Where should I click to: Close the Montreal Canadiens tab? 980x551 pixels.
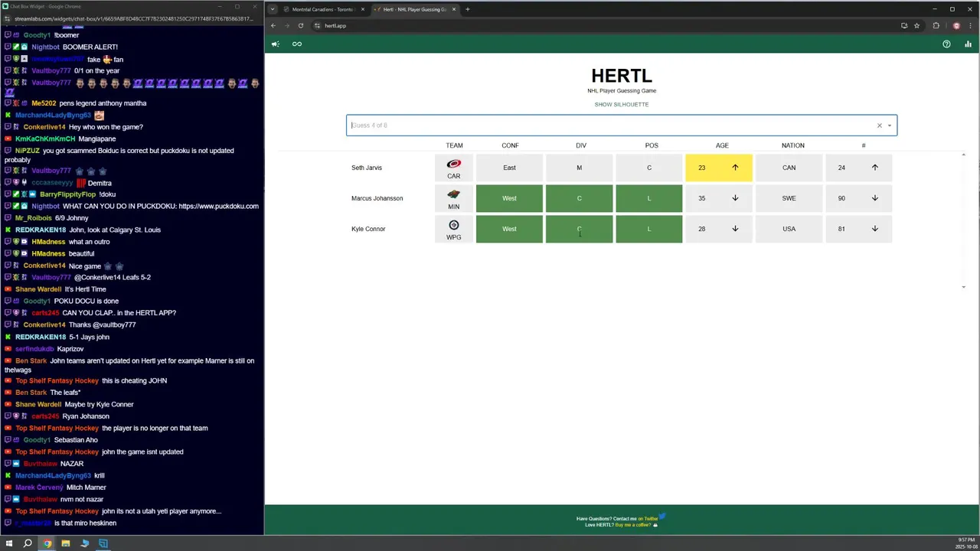(363, 9)
